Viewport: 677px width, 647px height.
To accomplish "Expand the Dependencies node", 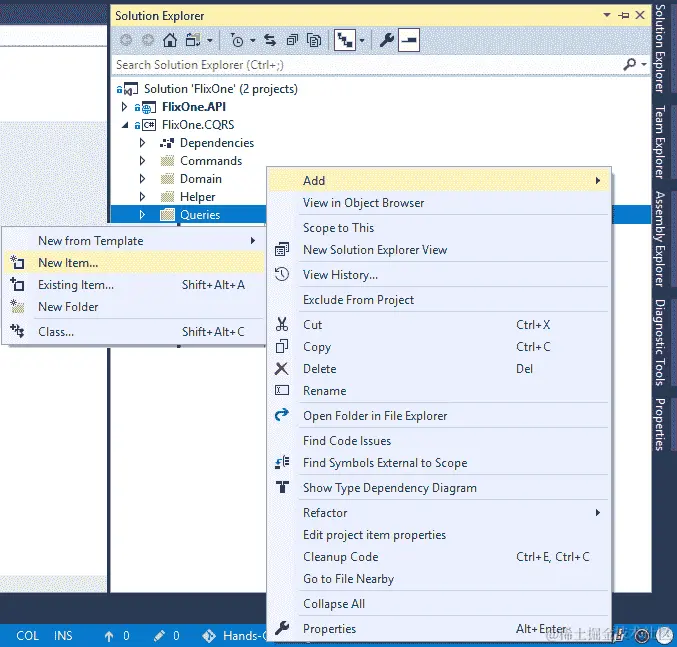I will (x=142, y=143).
